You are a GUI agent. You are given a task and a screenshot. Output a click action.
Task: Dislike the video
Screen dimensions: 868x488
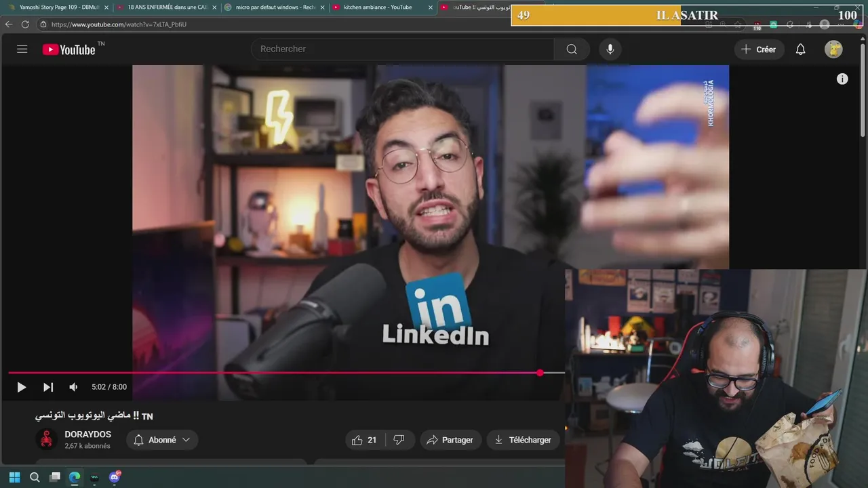pyautogui.click(x=399, y=440)
